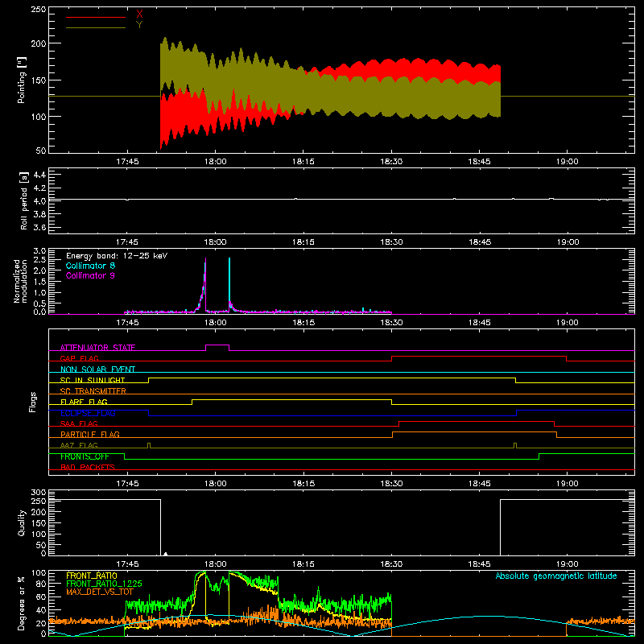Click the '300' tick on Quality axis
Screen dimensions: 644x644
(39, 493)
